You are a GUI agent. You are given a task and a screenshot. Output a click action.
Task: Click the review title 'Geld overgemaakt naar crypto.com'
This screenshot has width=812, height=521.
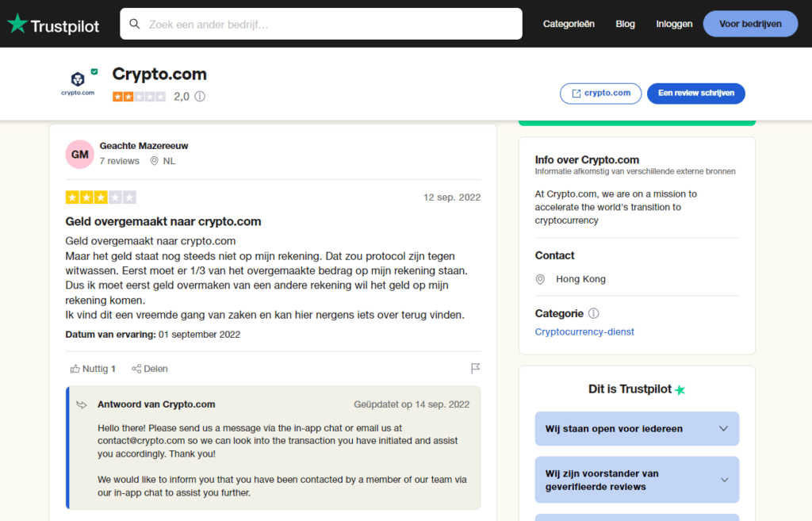coord(163,222)
